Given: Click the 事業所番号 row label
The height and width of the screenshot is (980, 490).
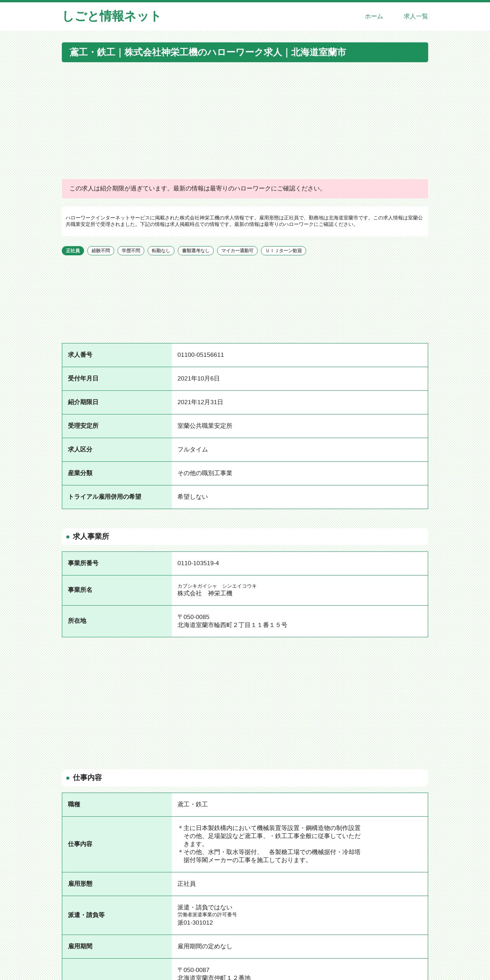Looking at the screenshot, I should 83,563.
